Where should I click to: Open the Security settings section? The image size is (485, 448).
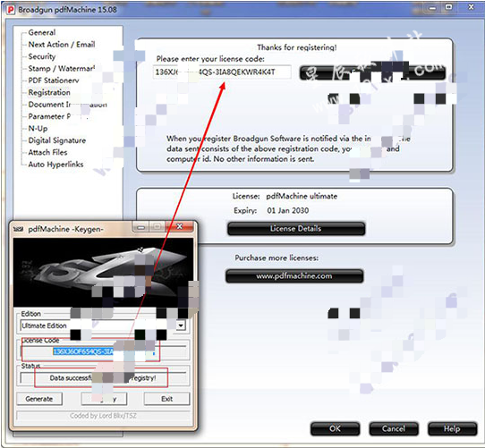point(42,56)
